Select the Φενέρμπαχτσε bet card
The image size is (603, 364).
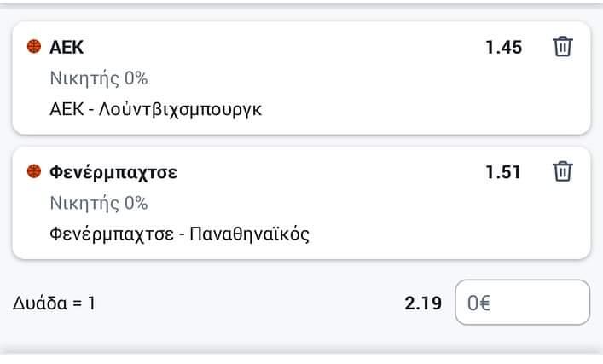[302, 203]
